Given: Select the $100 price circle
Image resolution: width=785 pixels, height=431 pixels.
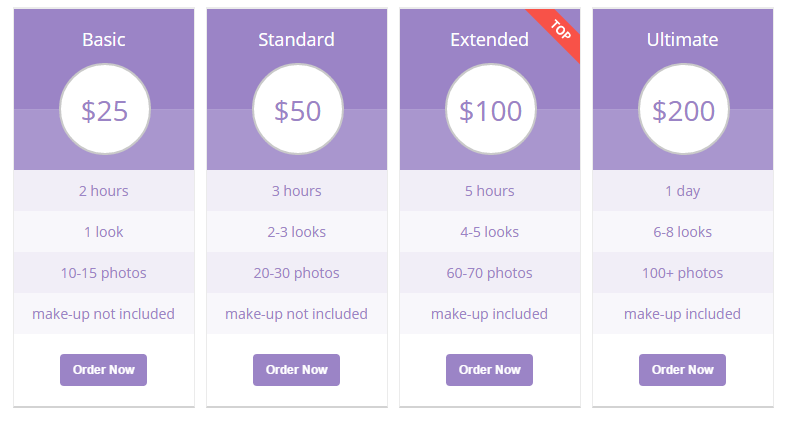Looking at the screenshot, I should click(490, 110).
